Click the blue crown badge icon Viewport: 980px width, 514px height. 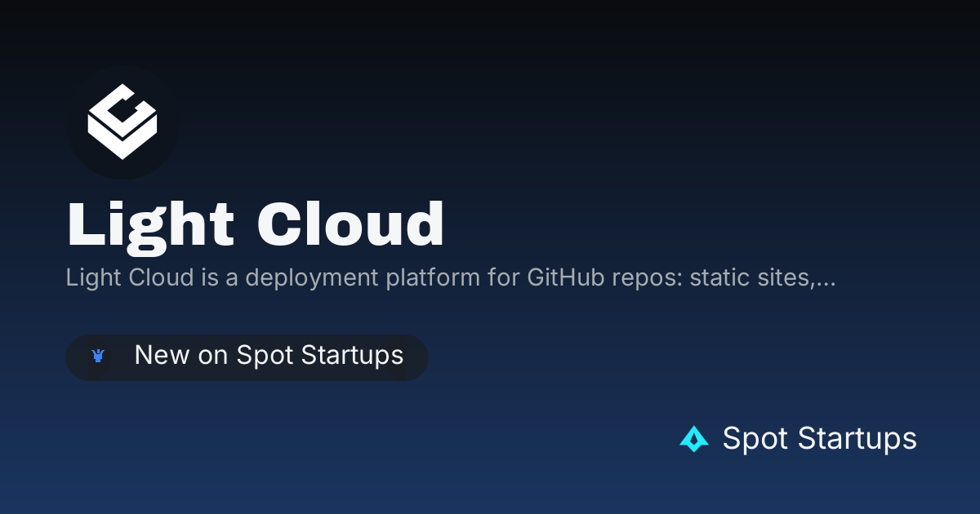tap(99, 357)
